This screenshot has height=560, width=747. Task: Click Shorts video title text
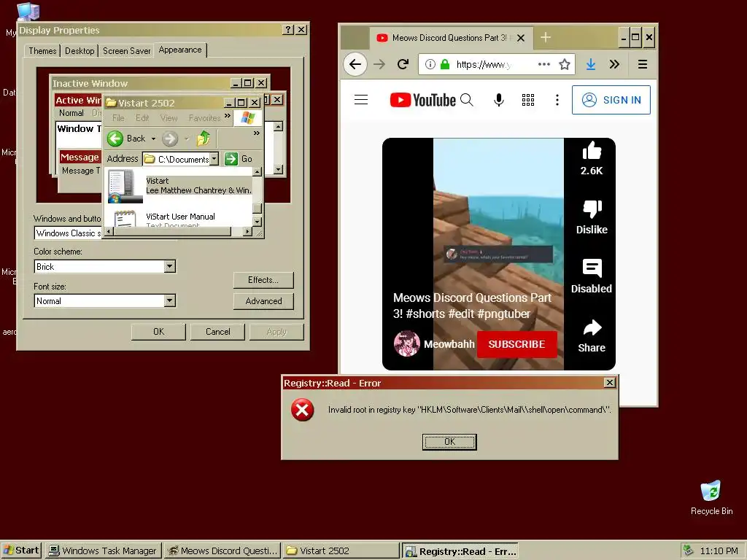[x=472, y=306]
